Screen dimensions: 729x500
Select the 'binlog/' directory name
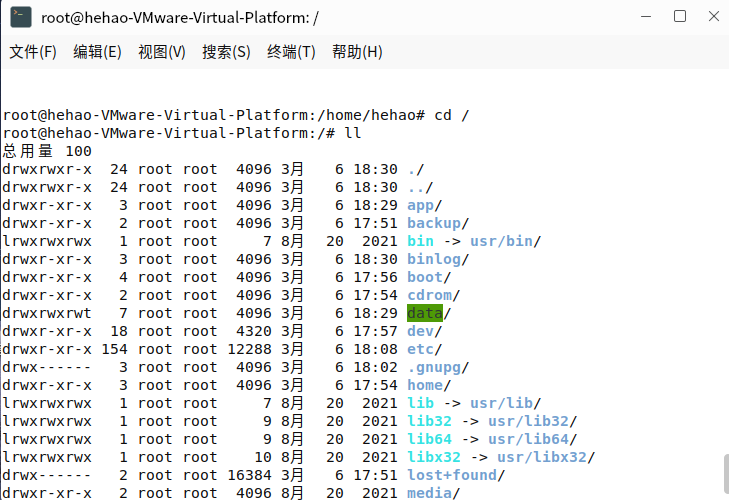click(438, 260)
